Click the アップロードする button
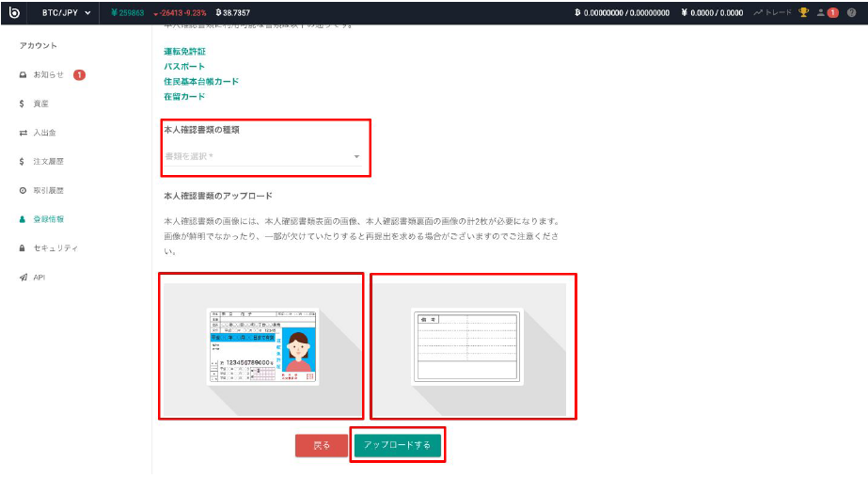 click(398, 445)
